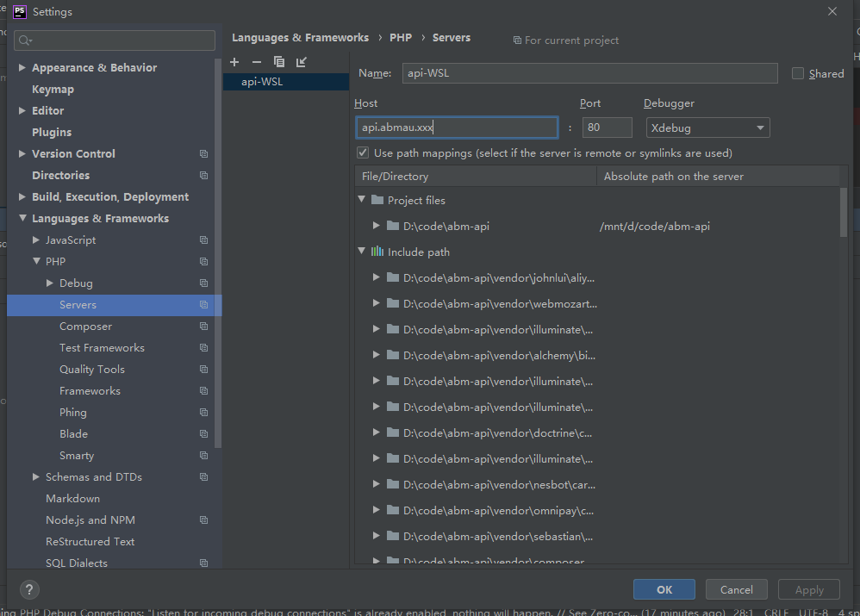Add a new PHP server
The width and height of the screenshot is (860, 616).
234,62
